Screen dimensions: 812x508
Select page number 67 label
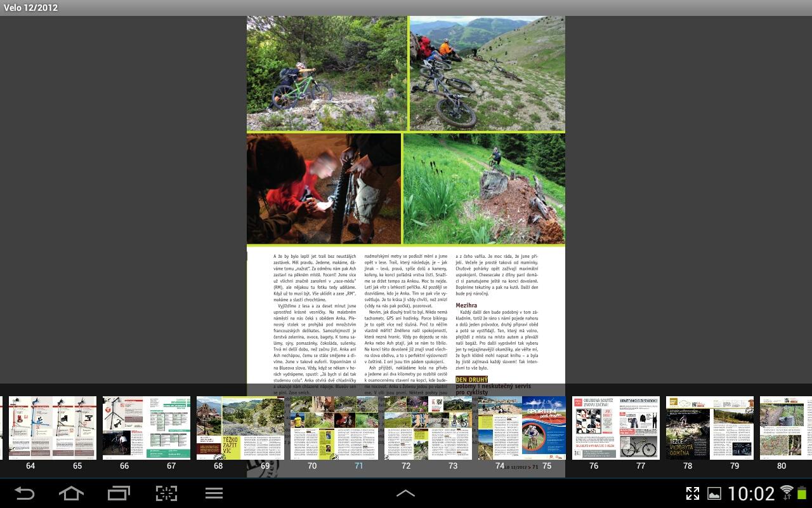[171, 466]
